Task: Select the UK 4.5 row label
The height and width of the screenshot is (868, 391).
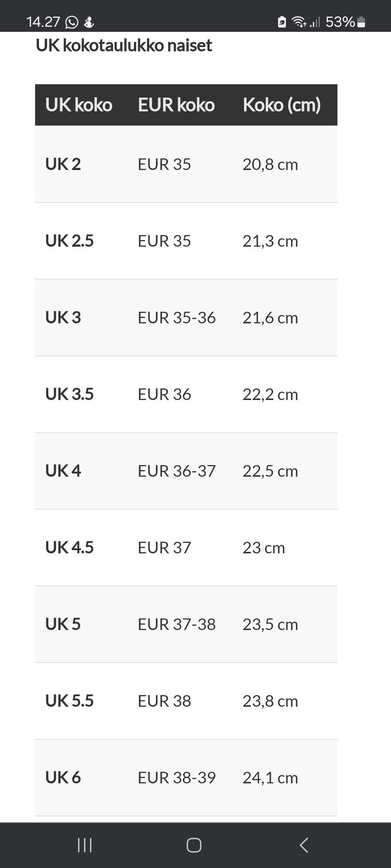Action: pos(69,547)
